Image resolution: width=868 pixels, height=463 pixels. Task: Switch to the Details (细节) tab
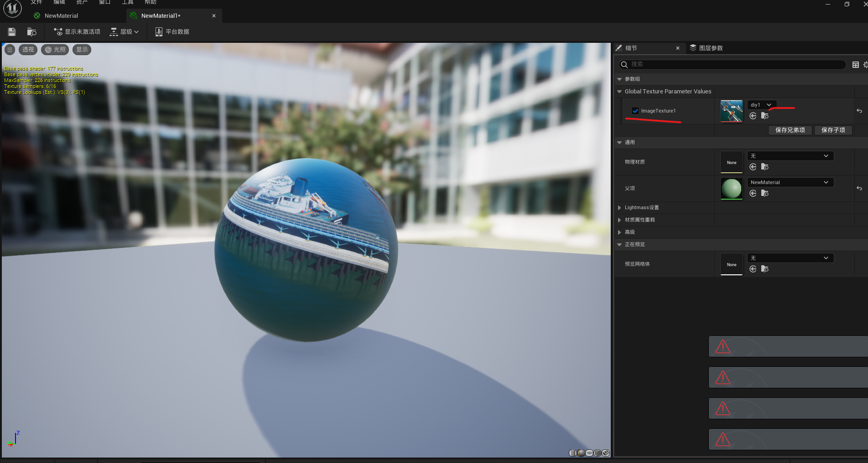[631, 48]
